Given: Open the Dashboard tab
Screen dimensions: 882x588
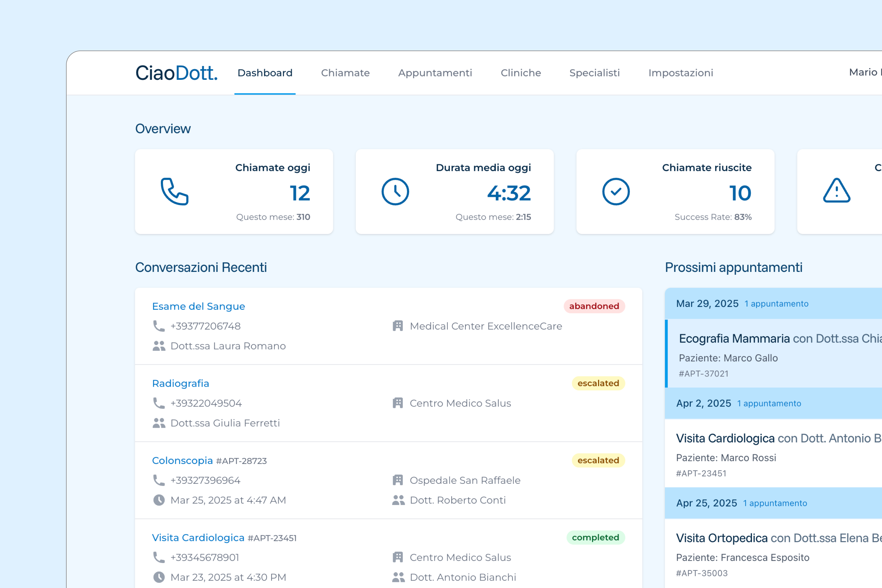Looking at the screenshot, I should [x=265, y=73].
